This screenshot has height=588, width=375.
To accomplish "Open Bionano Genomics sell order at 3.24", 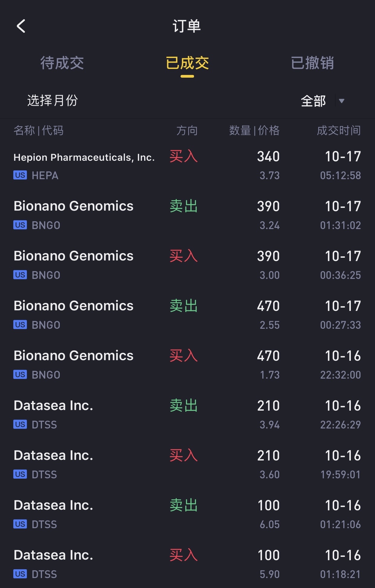I will (x=73, y=206).
